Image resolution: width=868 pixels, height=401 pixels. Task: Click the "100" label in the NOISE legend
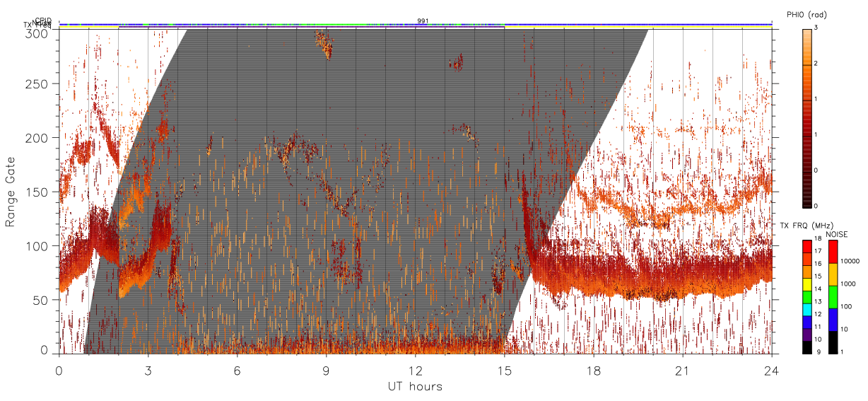pos(845,306)
